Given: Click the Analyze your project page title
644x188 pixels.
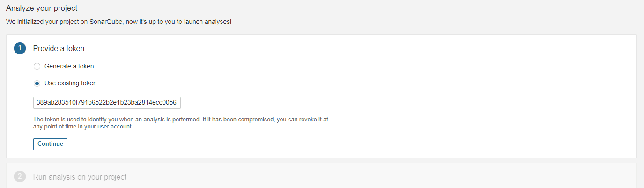Looking at the screenshot, I should [x=42, y=8].
